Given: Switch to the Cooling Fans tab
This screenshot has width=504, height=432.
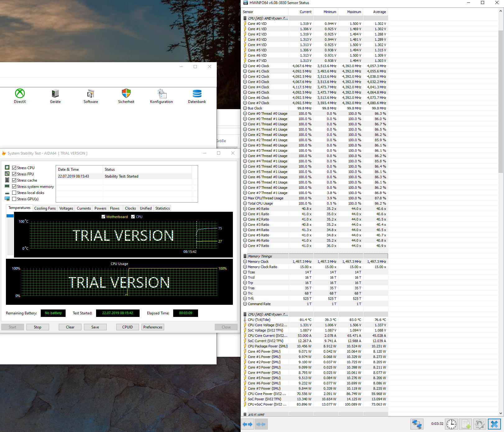Looking at the screenshot, I should 45,208.
